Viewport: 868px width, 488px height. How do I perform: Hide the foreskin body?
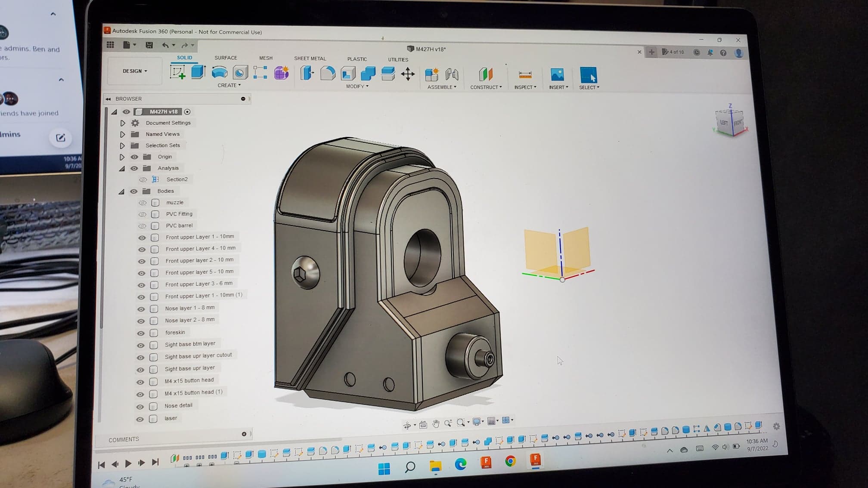pyautogui.click(x=141, y=333)
